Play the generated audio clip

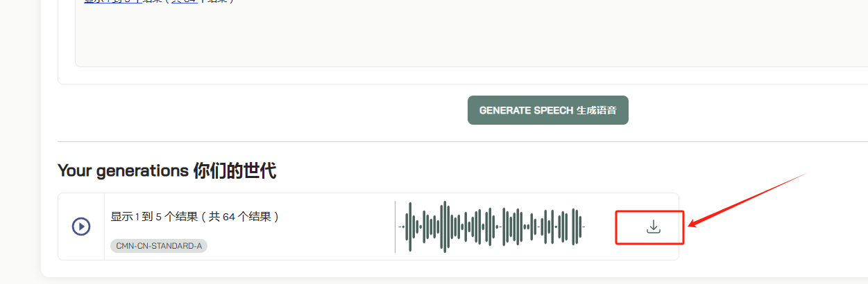[81, 227]
